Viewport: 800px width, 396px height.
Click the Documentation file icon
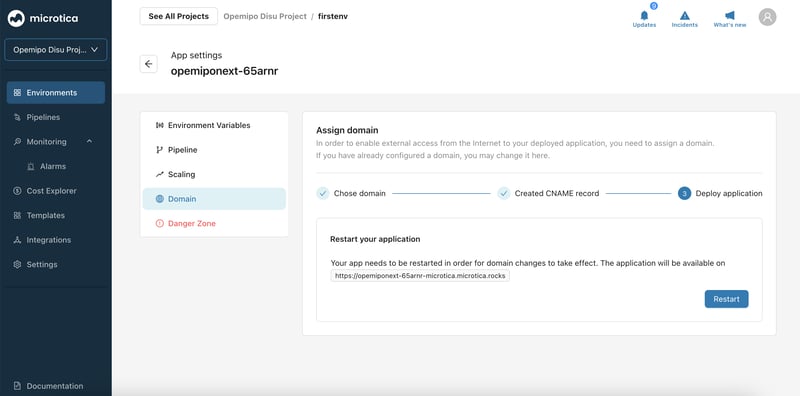(x=17, y=386)
